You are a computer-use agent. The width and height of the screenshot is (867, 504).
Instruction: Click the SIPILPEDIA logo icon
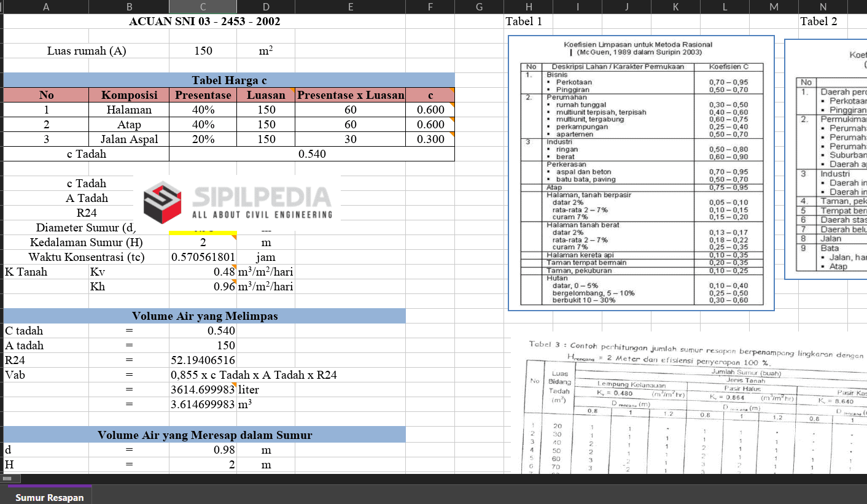[x=163, y=201]
